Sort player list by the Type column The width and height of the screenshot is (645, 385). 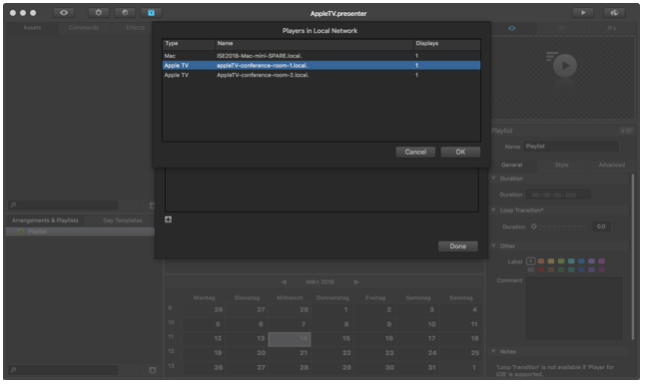[188, 43]
